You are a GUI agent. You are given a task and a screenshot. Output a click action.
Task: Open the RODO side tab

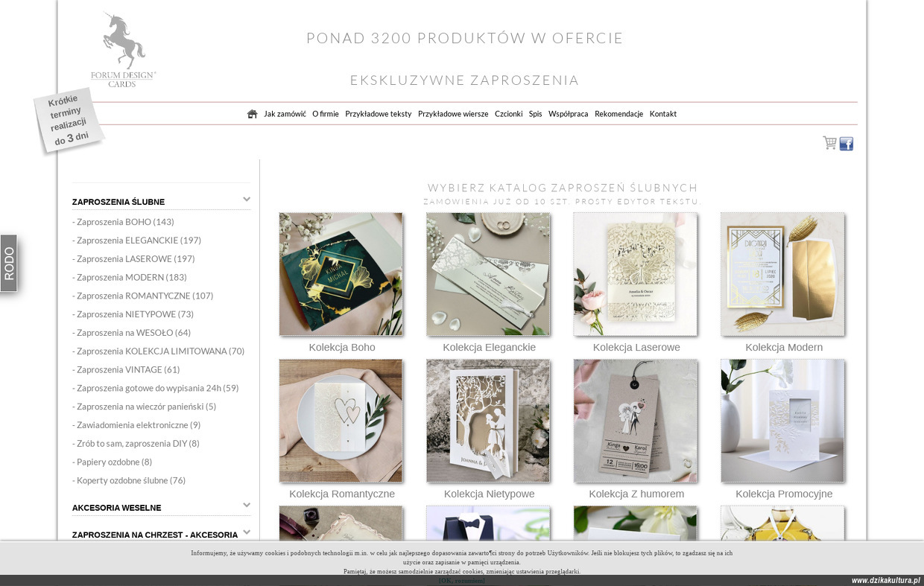click(x=9, y=264)
